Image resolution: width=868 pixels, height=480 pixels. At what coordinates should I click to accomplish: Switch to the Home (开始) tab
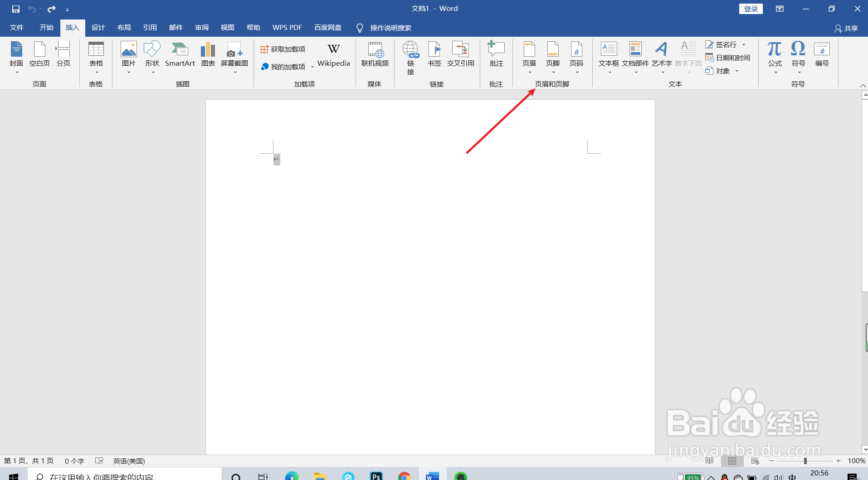[46, 28]
